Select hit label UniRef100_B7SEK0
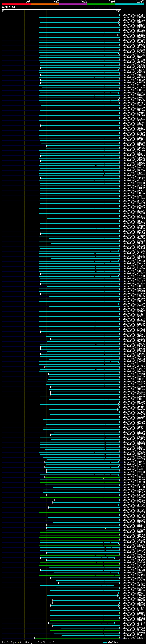Screen dimensions: 146x644 click(x=134, y=631)
